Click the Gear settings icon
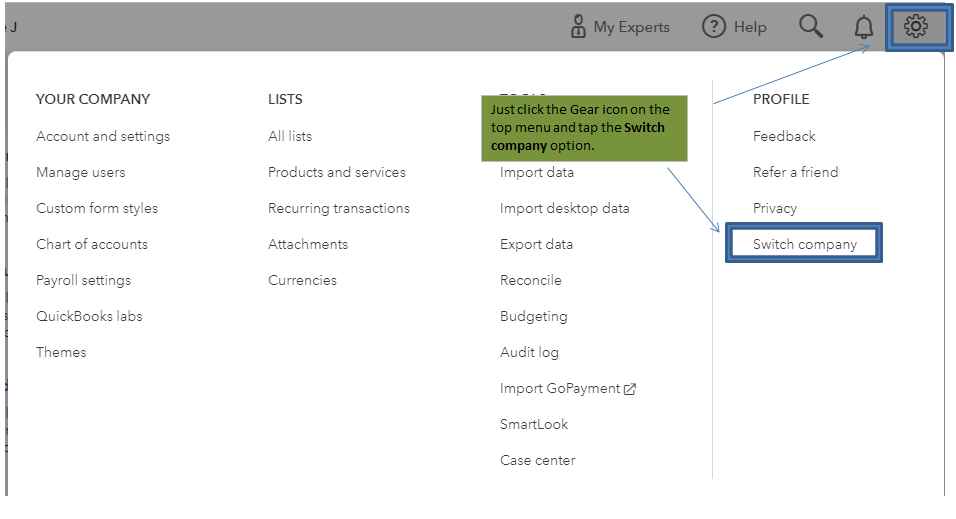 tap(915, 27)
